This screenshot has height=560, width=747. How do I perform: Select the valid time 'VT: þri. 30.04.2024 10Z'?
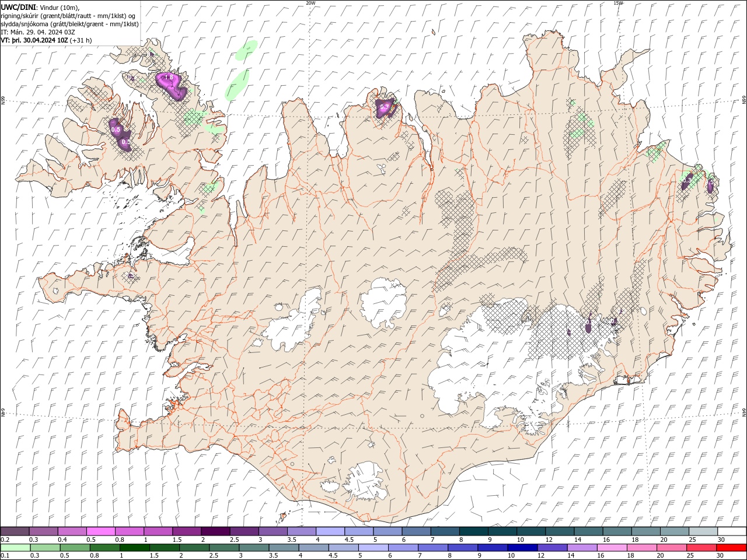pyautogui.click(x=34, y=40)
